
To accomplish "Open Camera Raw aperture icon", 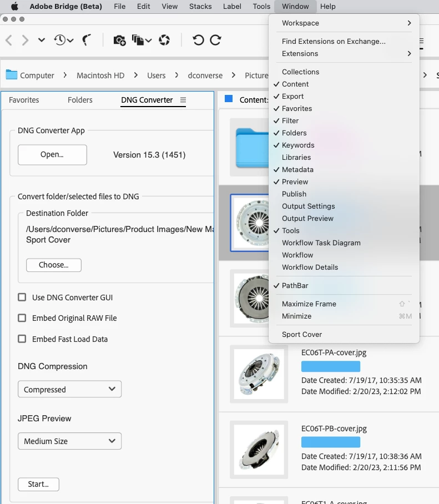I will click(x=164, y=40).
